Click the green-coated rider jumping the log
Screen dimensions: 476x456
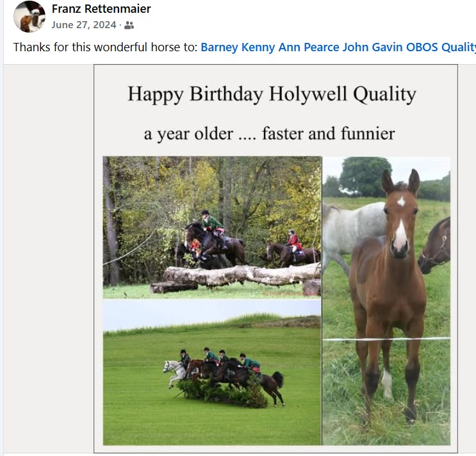(213, 227)
